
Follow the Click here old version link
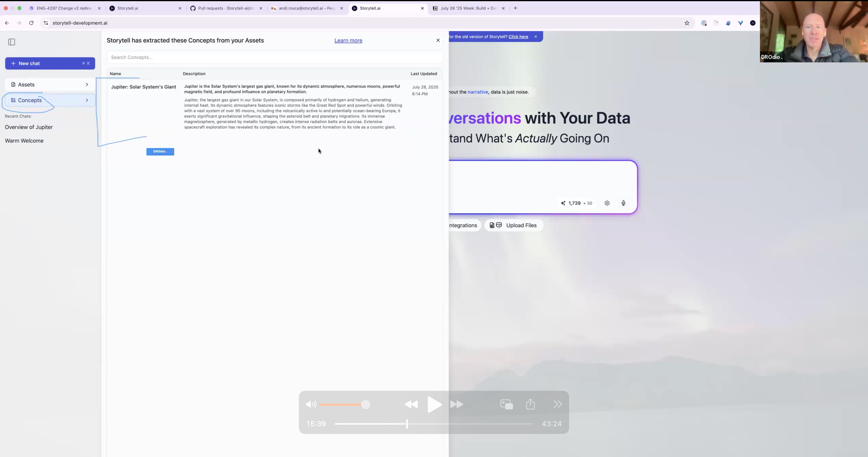pyautogui.click(x=518, y=37)
